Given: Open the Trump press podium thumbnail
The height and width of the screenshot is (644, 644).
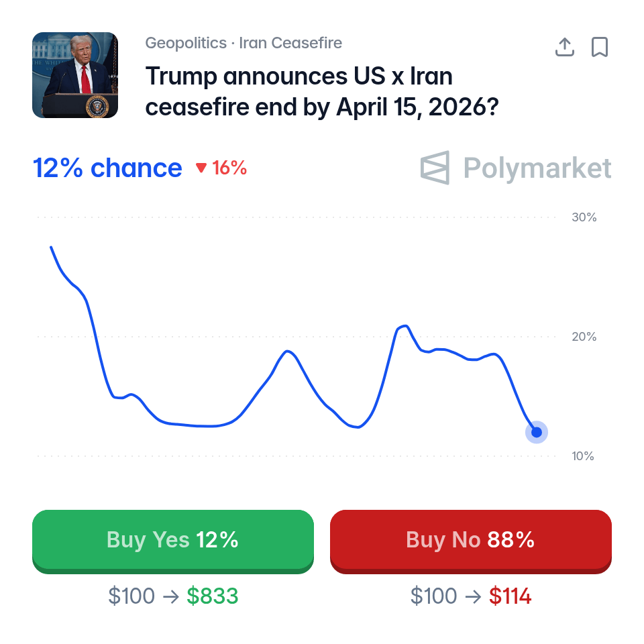Looking at the screenshot, I should tap(75, 75).
